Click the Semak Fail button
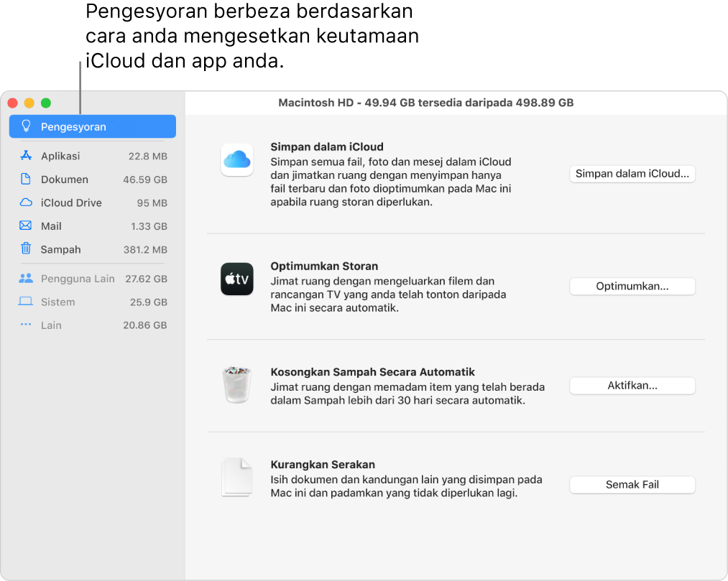This screenshot has height=581, width=728. 632,485
